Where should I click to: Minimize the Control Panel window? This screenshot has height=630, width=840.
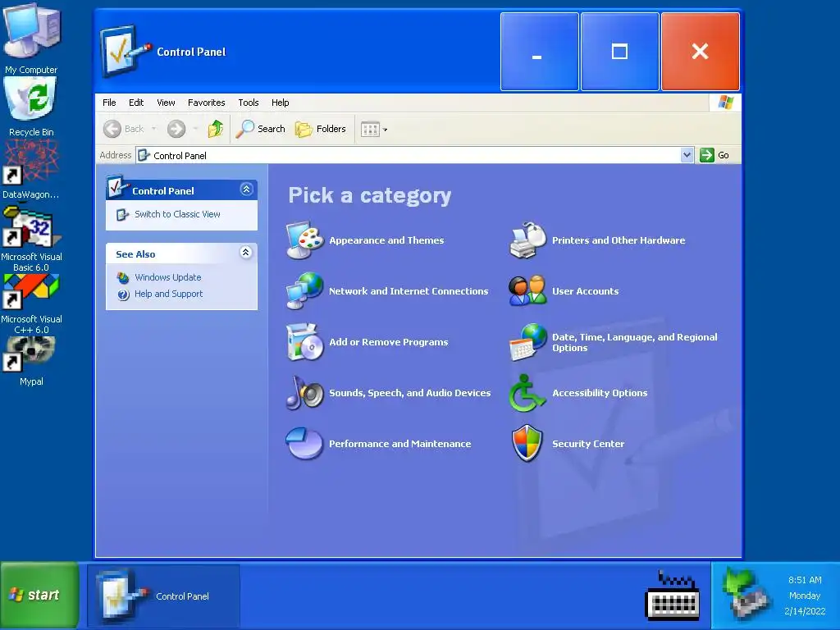point(540,52)
